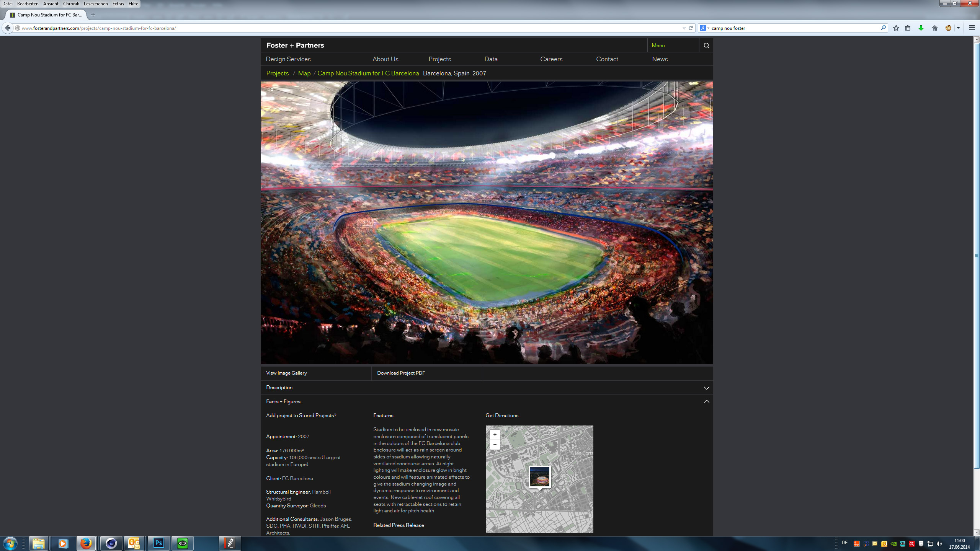
Task: Click the stadium thumbnail on the map
Action: 539,476
